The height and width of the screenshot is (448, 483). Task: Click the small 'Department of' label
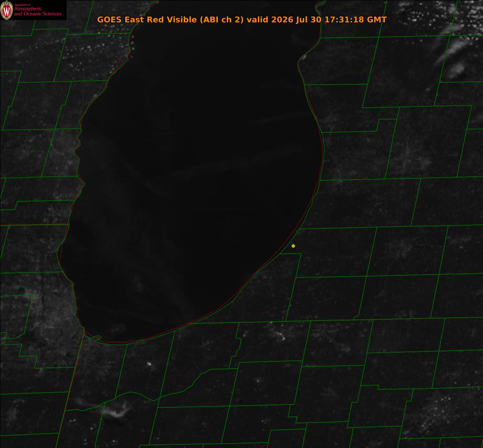[22, 5]
